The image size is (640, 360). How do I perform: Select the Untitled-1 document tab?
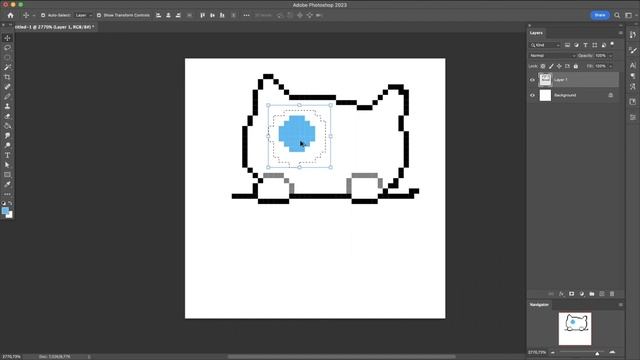54,27
